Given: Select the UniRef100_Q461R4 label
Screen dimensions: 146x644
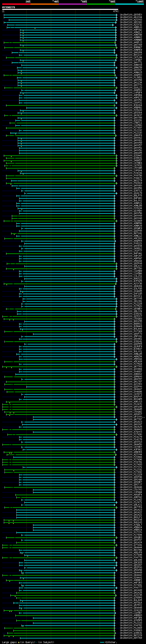Looking at the screenshot, I should tap(131, 53).
